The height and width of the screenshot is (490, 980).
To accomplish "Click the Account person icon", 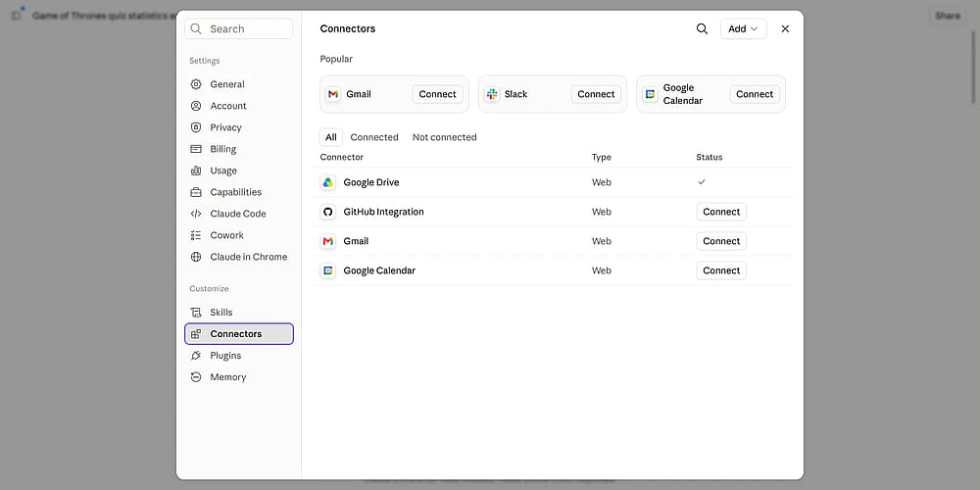I will (196, 106).
